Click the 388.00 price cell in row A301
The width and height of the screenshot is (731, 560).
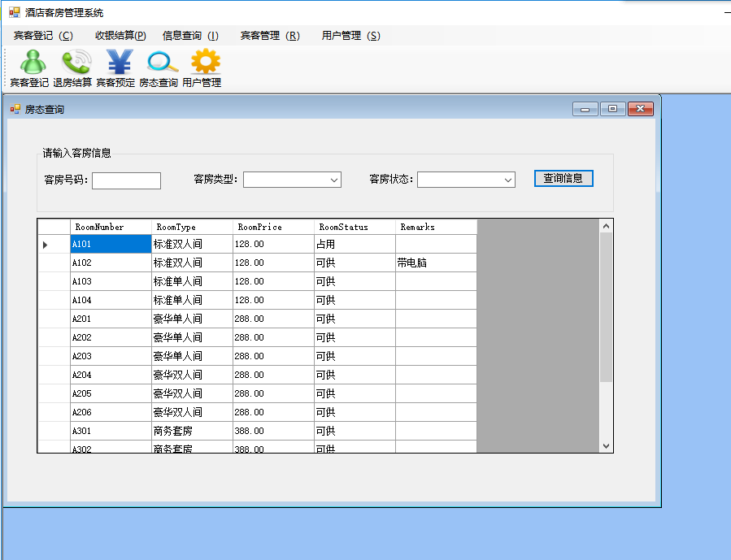[x=274, y=431]
